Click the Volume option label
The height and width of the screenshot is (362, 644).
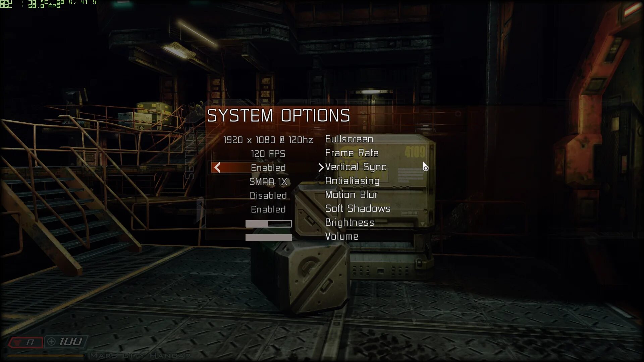pos(342,236)
